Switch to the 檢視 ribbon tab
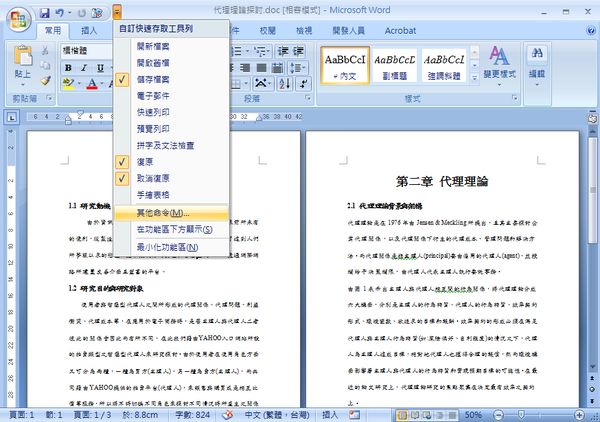This screenshot has width=600, height=422. (x=304, y=31)
